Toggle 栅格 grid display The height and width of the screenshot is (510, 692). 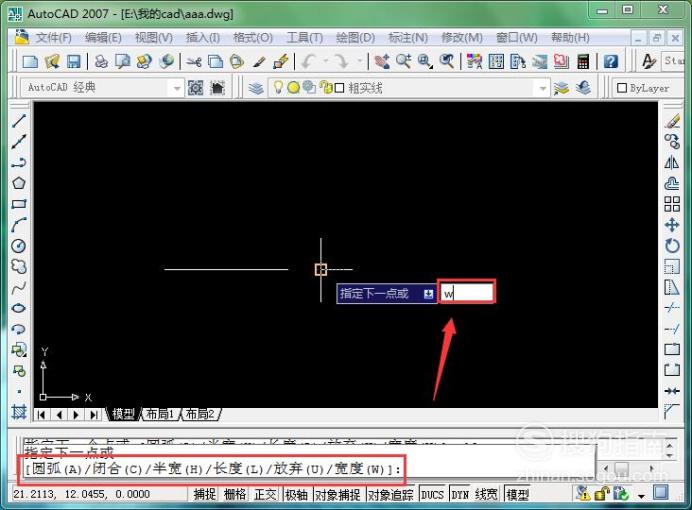click(235, 494)
